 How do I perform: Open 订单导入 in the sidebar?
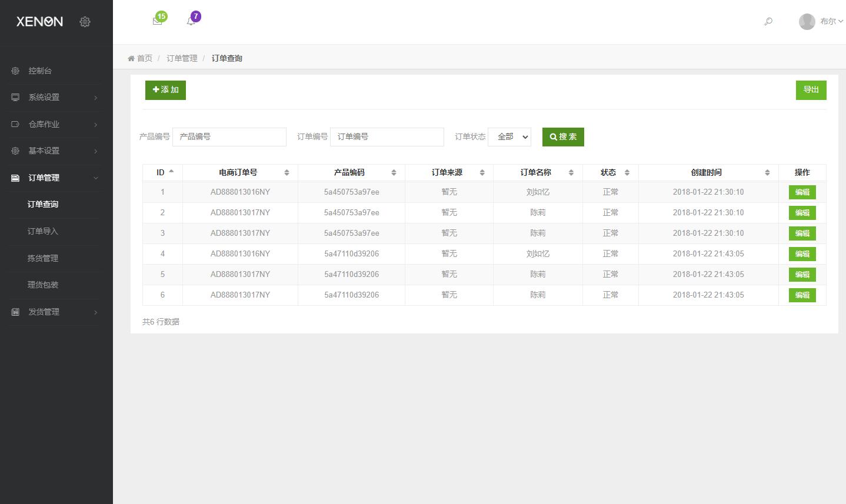[43, 231]
